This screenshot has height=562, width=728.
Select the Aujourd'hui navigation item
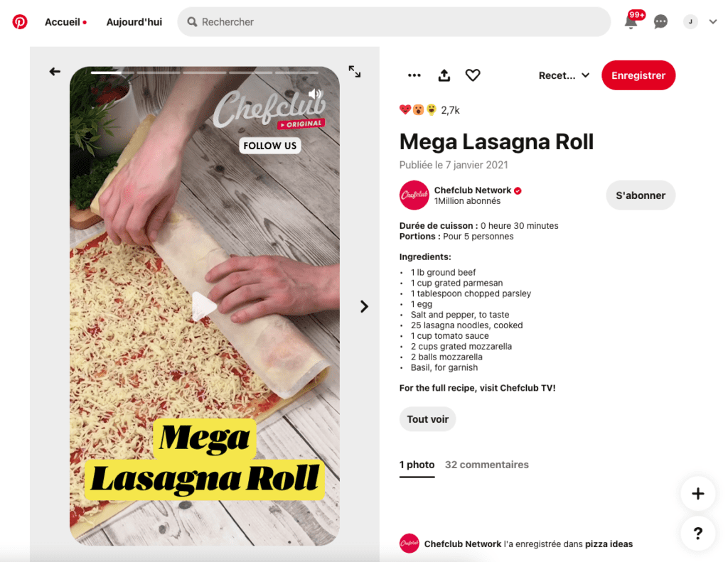[x=134, y=22]
